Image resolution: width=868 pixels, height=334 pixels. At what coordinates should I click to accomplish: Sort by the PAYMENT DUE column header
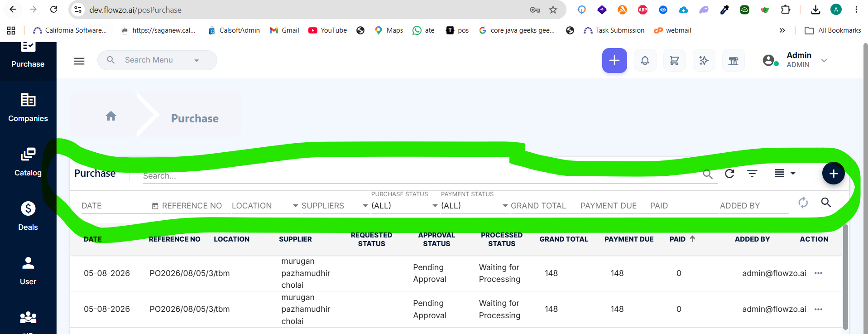[x=629, y=239]
